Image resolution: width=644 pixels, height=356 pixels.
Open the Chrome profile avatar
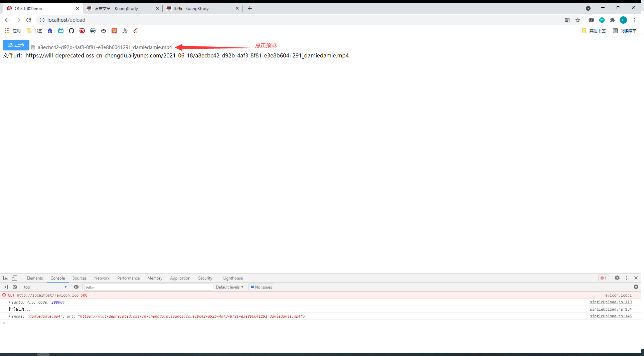click(623, 20)
